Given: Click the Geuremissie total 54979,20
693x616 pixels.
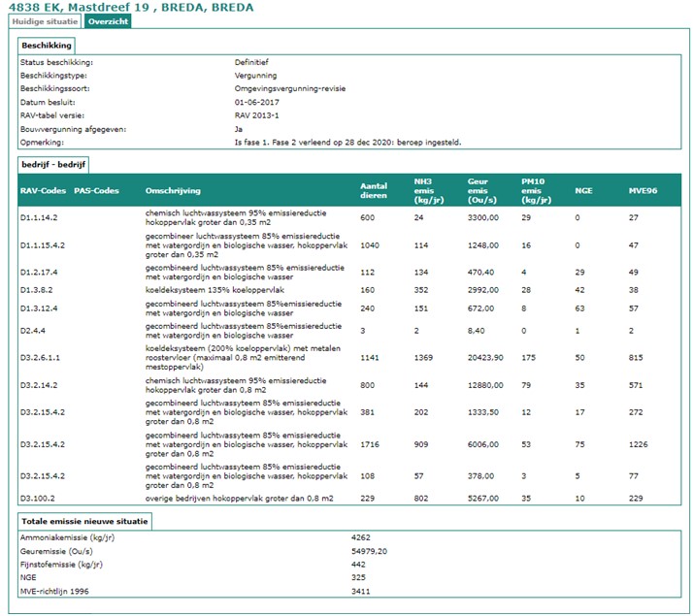Looking at the screenshot, I should pos(369,552).
